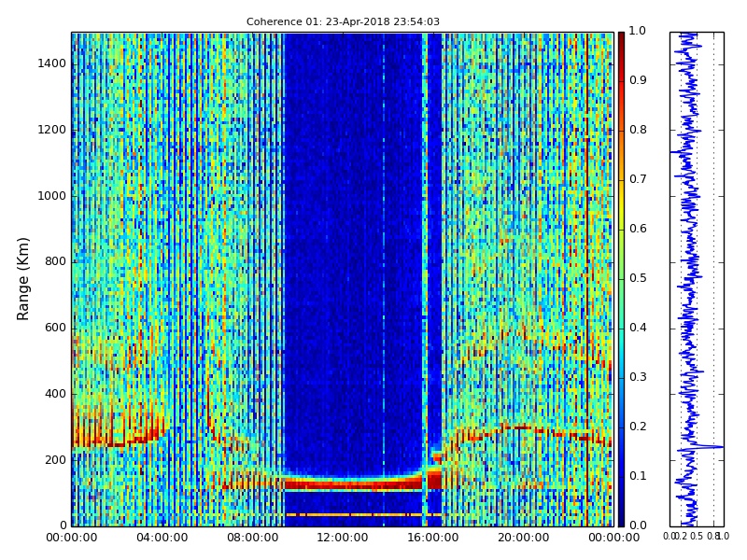Click the y-axis tick label 800
Image resolution: width=747 pixels, height=560 pixels.
click(x=56, y=262)
